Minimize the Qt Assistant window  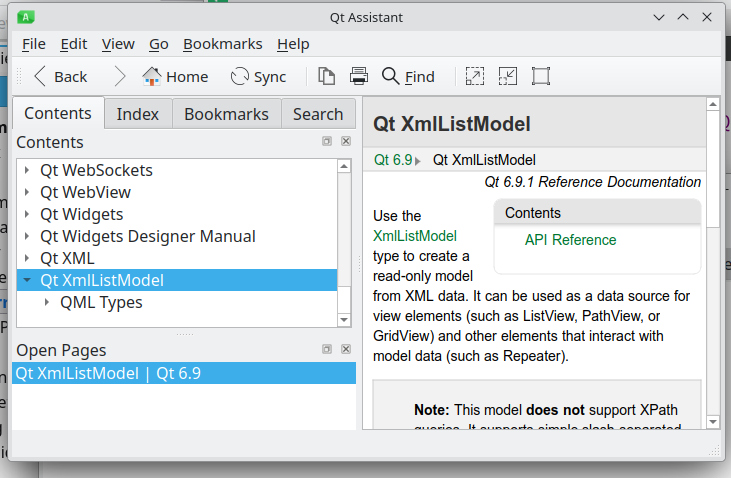(x=659, y=17)
